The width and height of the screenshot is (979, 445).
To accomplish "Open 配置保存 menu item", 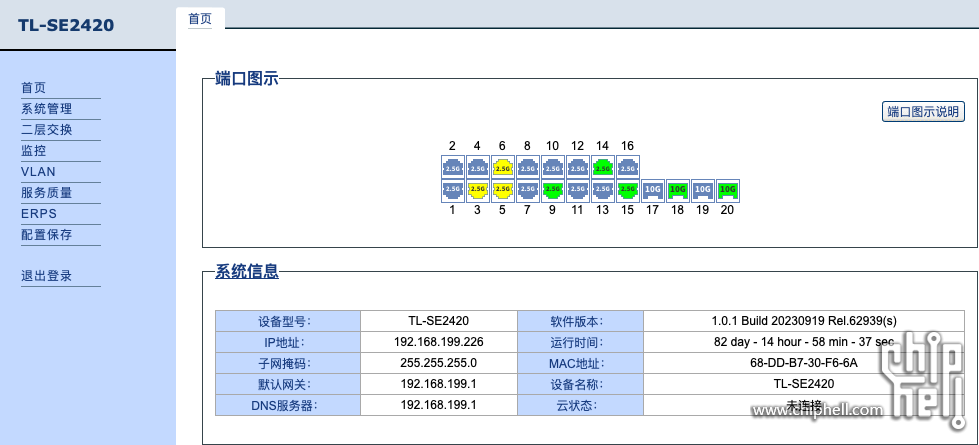I will tap(47, 235).
